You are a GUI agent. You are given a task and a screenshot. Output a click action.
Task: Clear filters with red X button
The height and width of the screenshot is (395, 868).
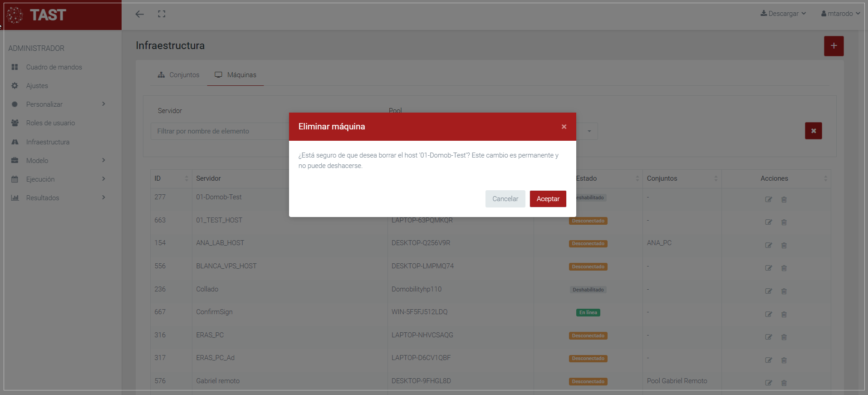pyautogui.click(x=813, y=131)
